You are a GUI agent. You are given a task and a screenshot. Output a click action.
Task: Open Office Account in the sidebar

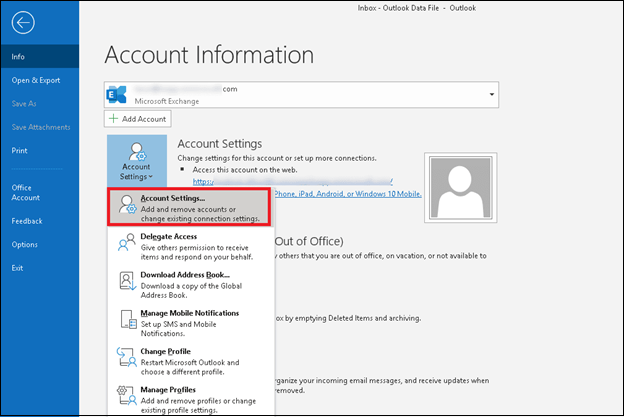pos(27,193)
